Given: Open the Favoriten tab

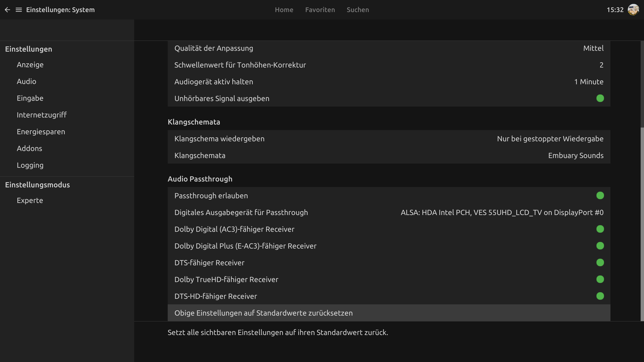Looking at the screenshot, I should (x=320, y=10).
